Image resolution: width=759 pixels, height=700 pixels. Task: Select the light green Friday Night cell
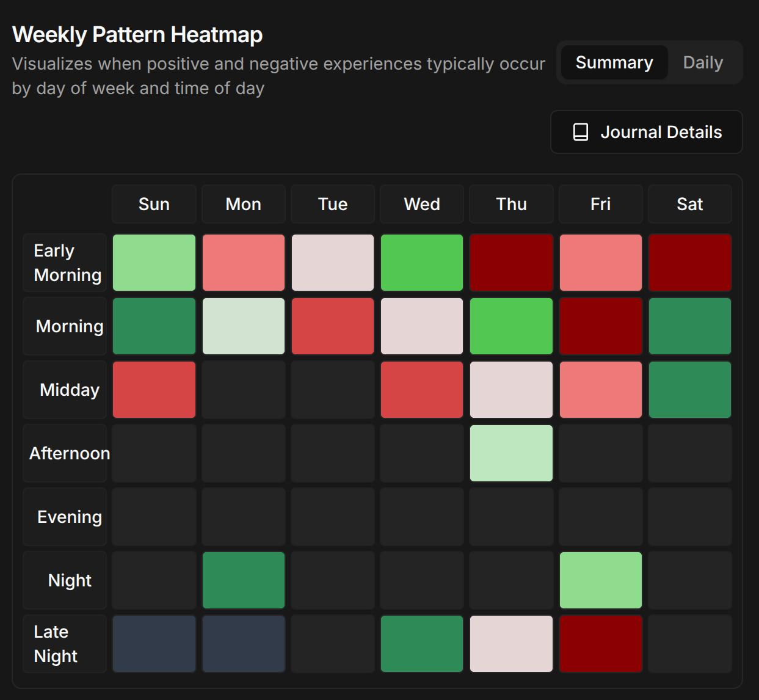[x=600, y=580]
